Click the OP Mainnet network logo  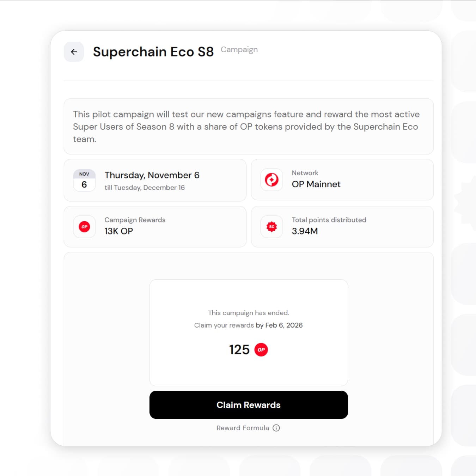[x=271, y=180]
